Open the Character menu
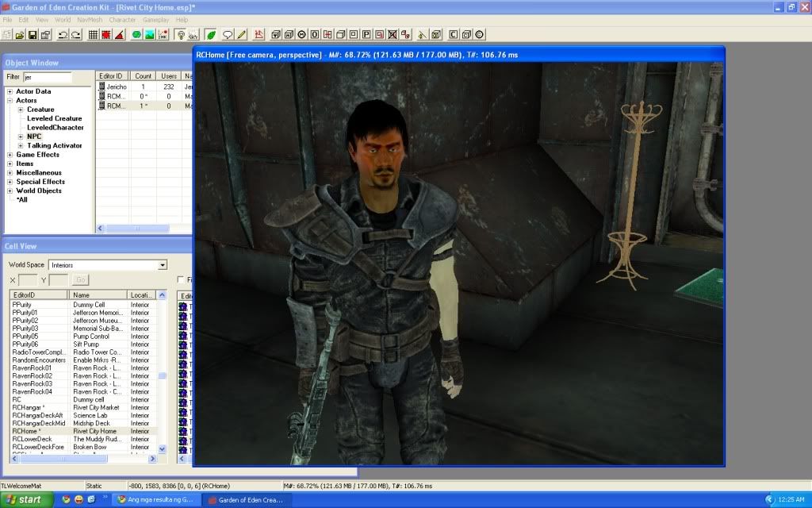Screen dimensions: 812x508 coord(122,20)
